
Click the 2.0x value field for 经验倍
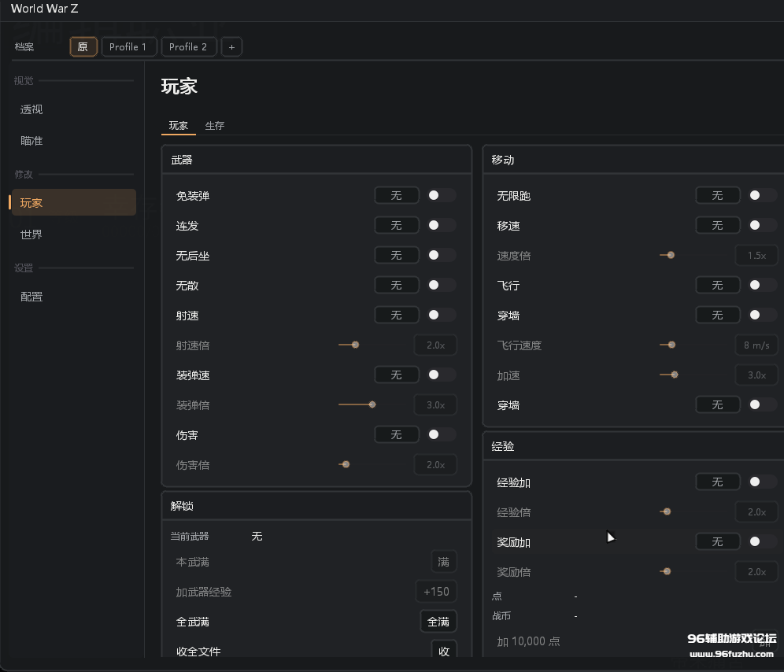[756, 512]
